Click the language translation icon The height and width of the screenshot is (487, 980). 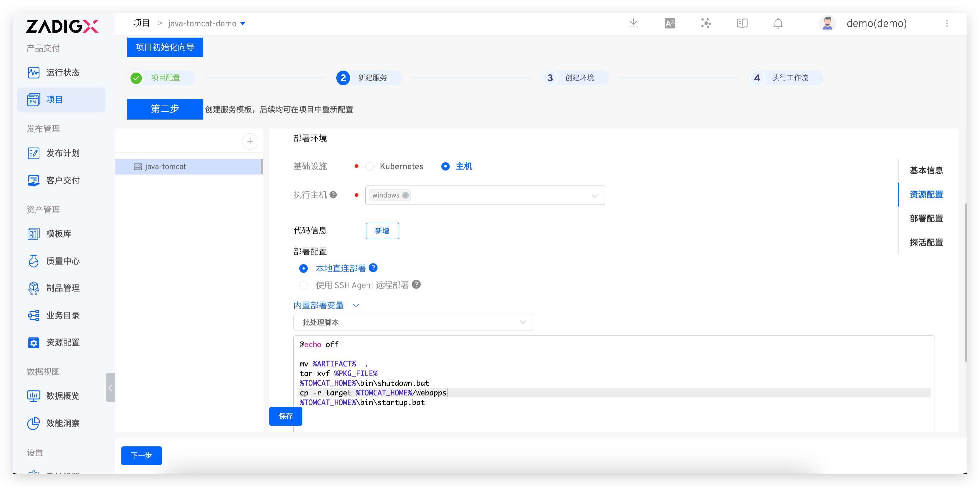[x=670, y=23]
